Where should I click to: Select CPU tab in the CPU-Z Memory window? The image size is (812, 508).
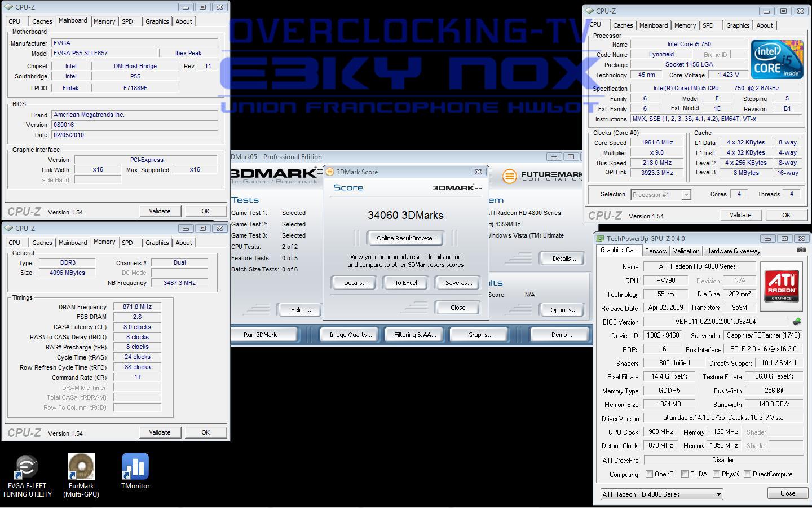click(x=15, y=243)
